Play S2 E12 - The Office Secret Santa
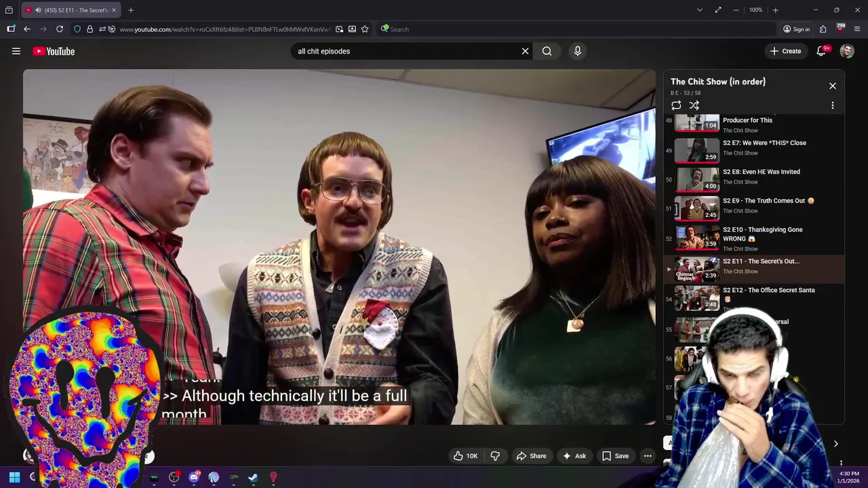868x488 pixels. pyautogui.click(x=754, y=298)
